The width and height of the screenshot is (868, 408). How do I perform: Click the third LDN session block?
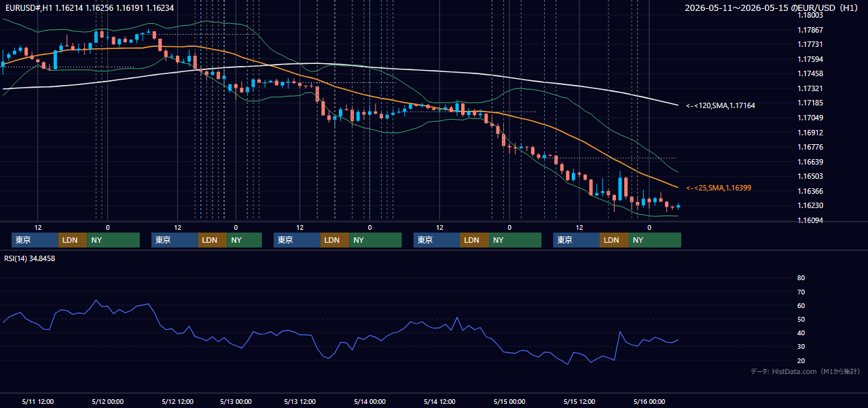[x=335, y=240]
